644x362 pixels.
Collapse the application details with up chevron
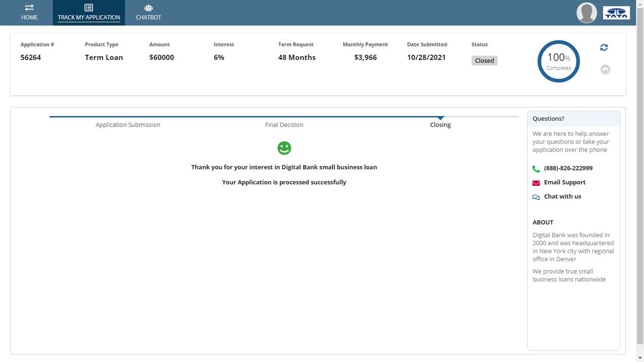tap(605, 69)
